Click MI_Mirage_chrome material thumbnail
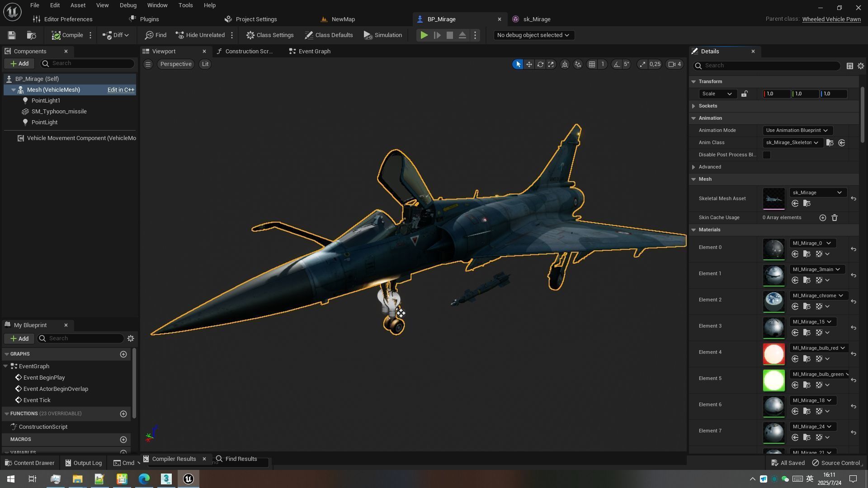The image size is (868, 488). pos(774,302)
